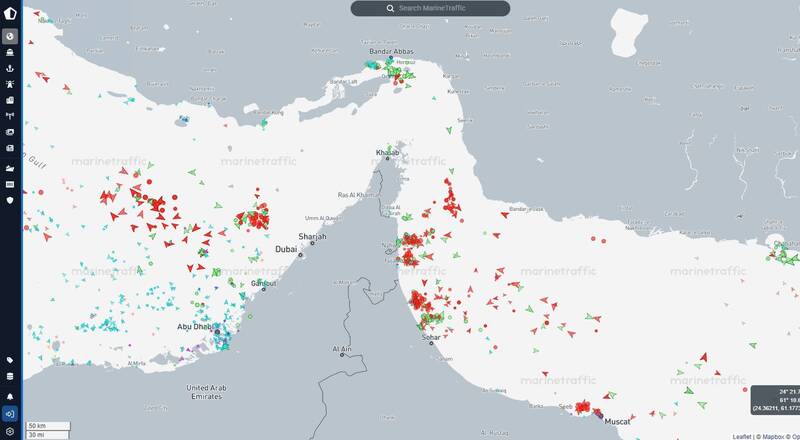Click the Abu Dhabi label on map
Screen dimensions: 800x440
194,326
